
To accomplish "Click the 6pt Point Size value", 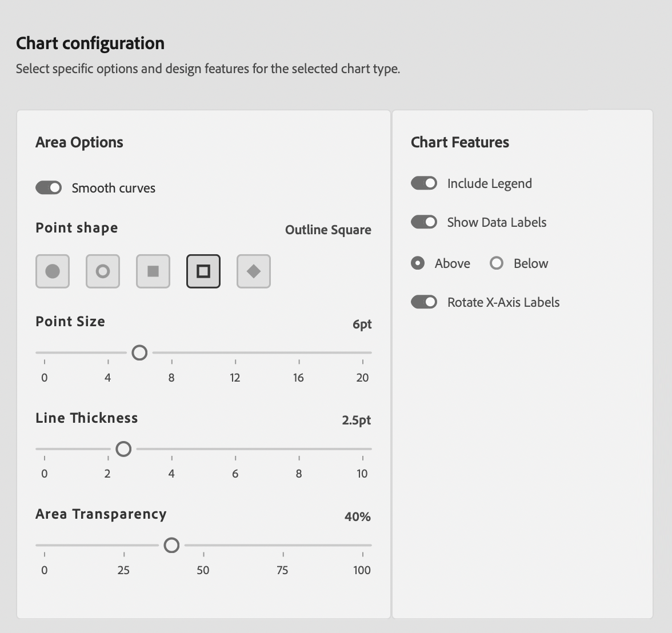I will tap(362, 324).
